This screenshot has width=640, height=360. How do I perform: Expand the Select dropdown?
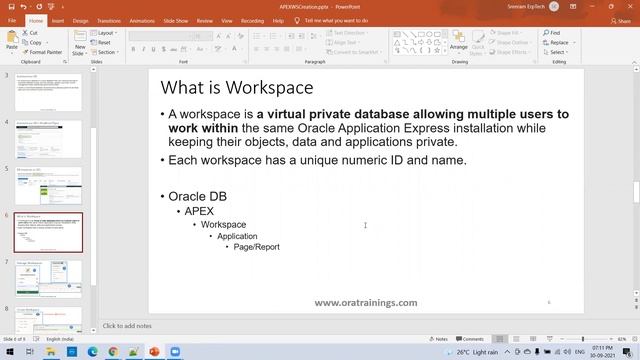point(556,52)
